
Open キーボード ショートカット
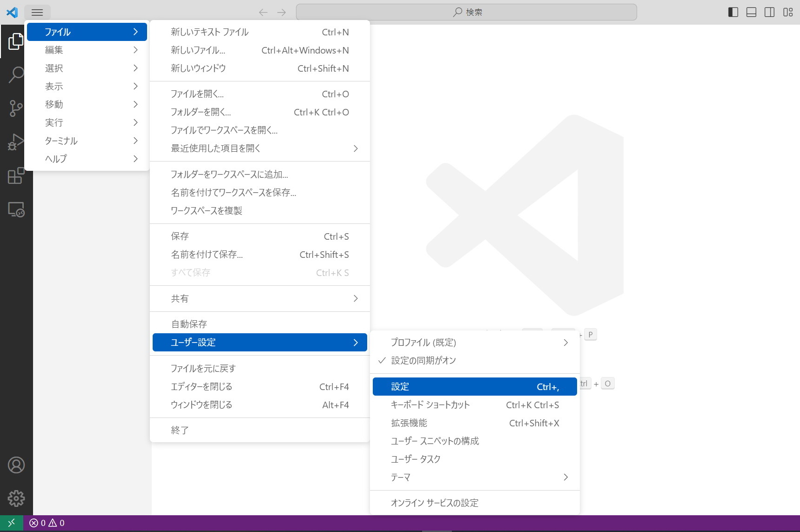click(x=475, y=405)
